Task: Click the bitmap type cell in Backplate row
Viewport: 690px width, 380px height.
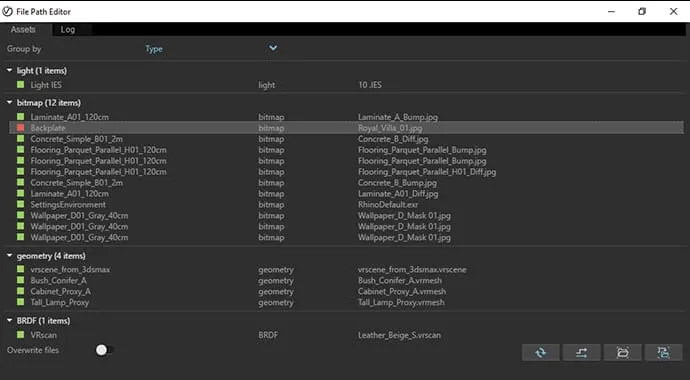Action: pyautogui.click(x=271, y=128)
